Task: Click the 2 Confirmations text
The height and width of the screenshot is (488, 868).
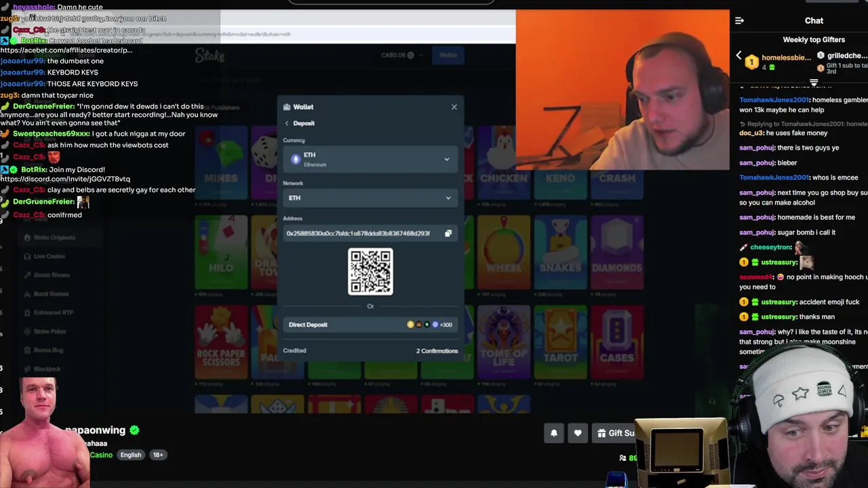Action: (x=437, y=351)
